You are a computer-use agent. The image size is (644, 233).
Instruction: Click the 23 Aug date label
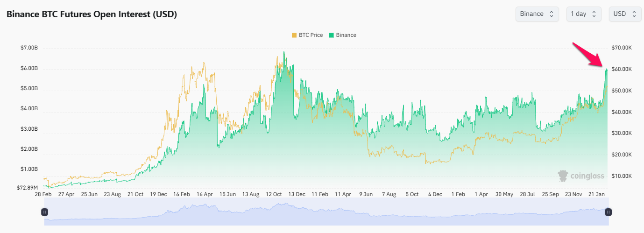tap(113, 194)
